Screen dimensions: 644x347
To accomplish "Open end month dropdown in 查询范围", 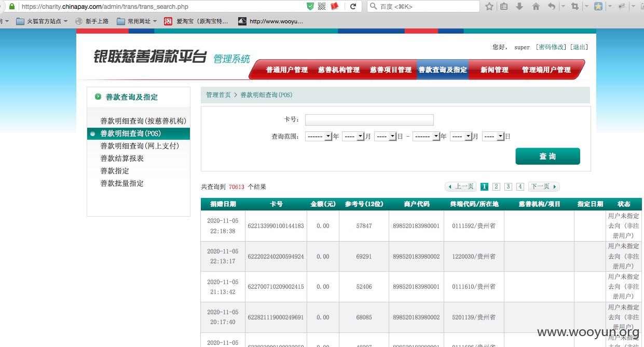I will click(x=461, y=137).
